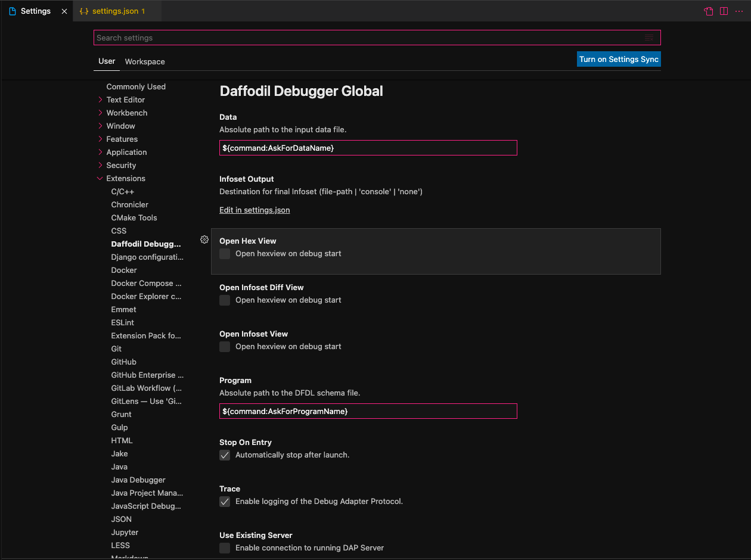Collapse the Extensions settings section

click(100, 178)
